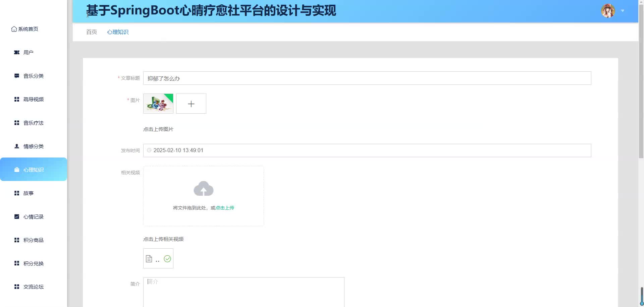Click the 音乐疗法 sidebar icon
The width and height of the screenshot is (644, 307).
coord(16,123)
